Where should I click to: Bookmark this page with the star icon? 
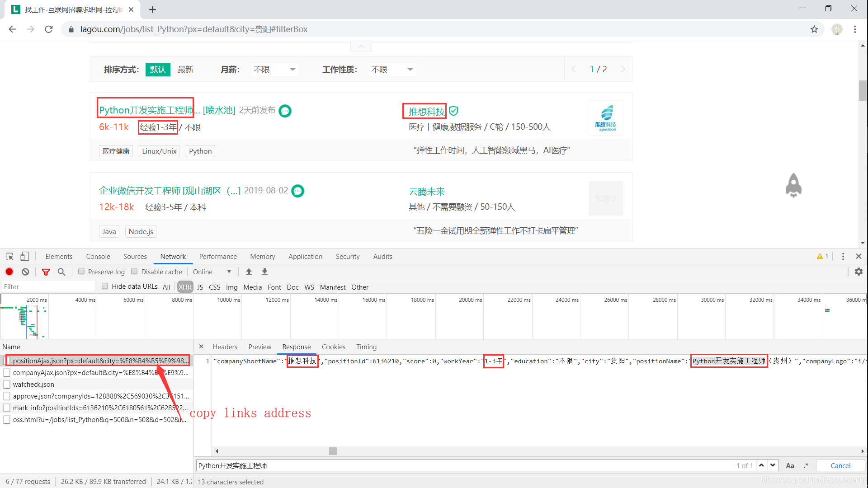click(814, 29)
